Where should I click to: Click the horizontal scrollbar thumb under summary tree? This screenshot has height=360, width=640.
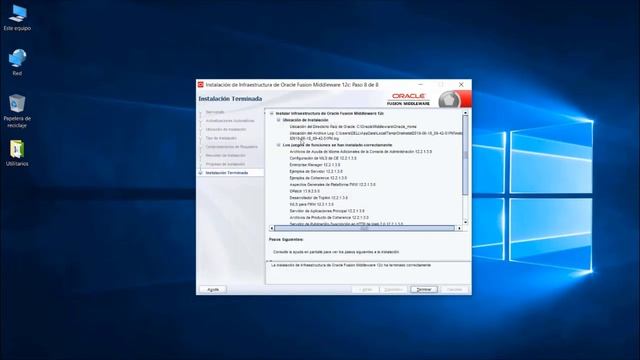click(364, 228)
